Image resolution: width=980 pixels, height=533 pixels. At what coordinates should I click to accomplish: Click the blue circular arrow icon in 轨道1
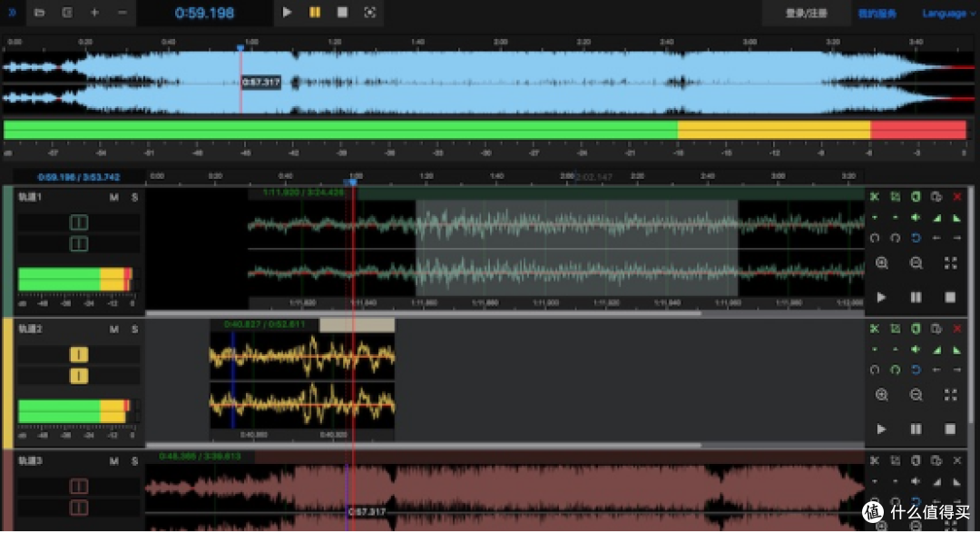pyautogui.click(x=916, y=238)
